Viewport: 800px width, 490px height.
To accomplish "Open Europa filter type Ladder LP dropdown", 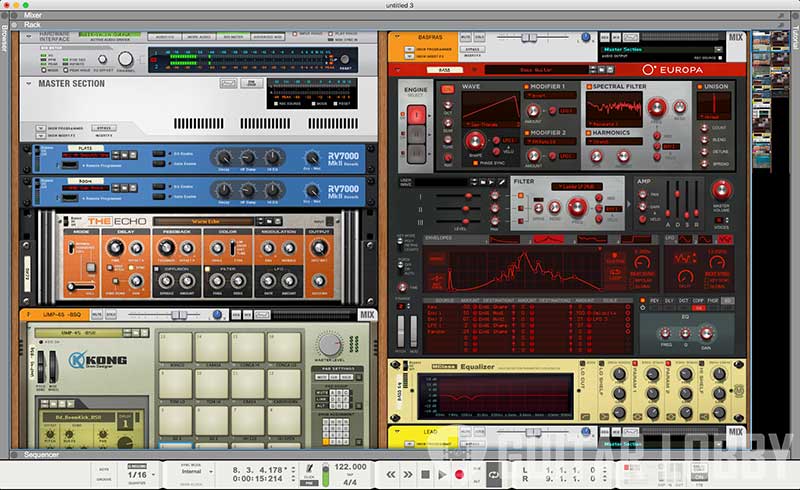I will [577, 186].
